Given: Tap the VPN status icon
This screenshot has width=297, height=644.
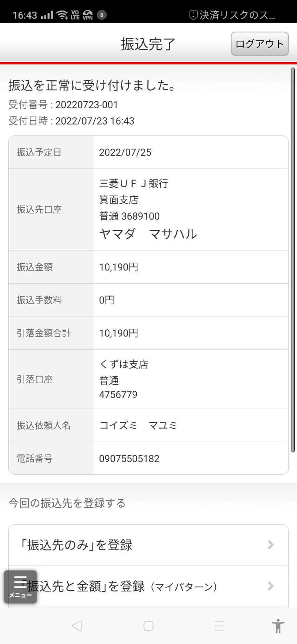Looking at the screenshot, I should 88,15.
